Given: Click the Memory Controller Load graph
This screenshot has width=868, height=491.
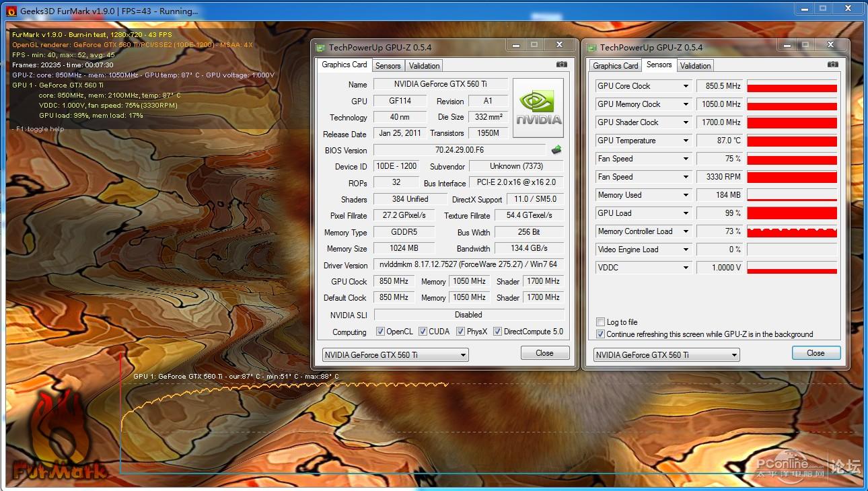Looking at the screenshot, I should (792, 231).
